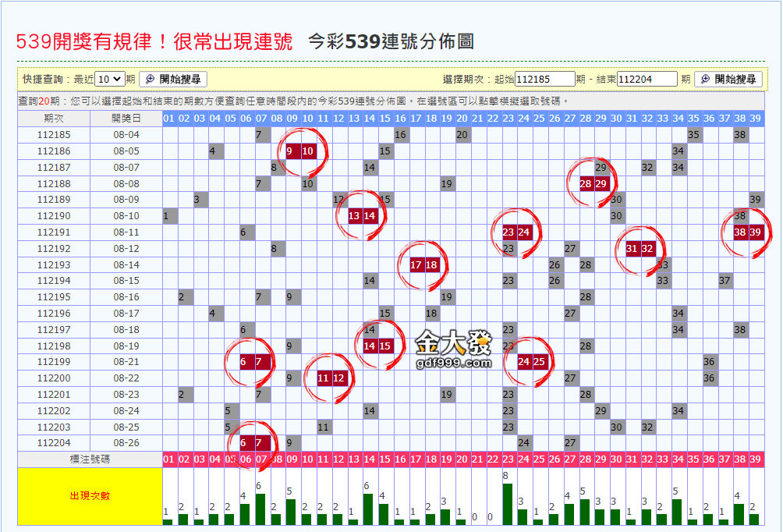This screenshot has height=532, width=783.
Task: Select the circled 17 18 pair in row 112193
Action: 423,264
